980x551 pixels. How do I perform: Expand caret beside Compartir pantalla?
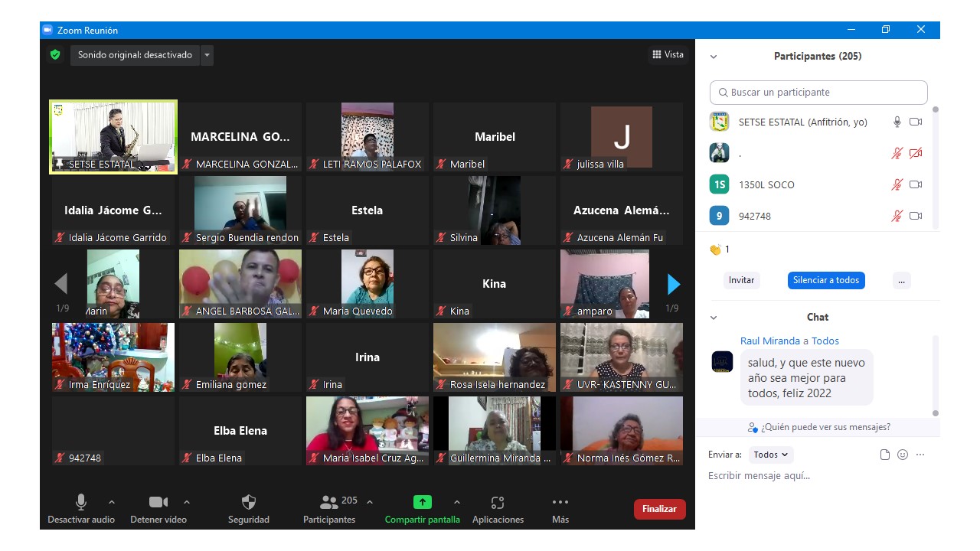[x=457, y=502]
